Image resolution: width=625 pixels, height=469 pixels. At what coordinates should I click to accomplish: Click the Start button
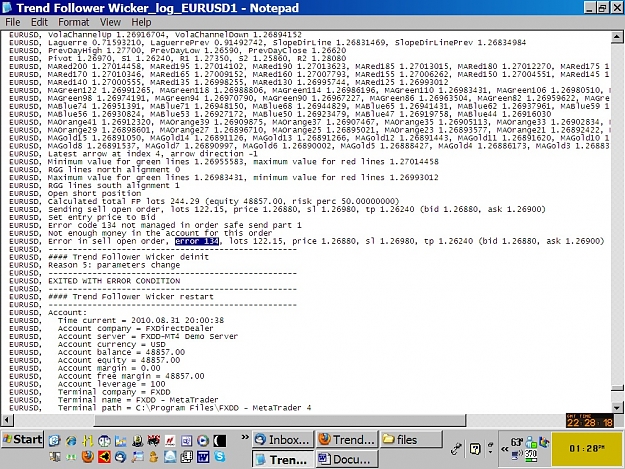(22, 439)
